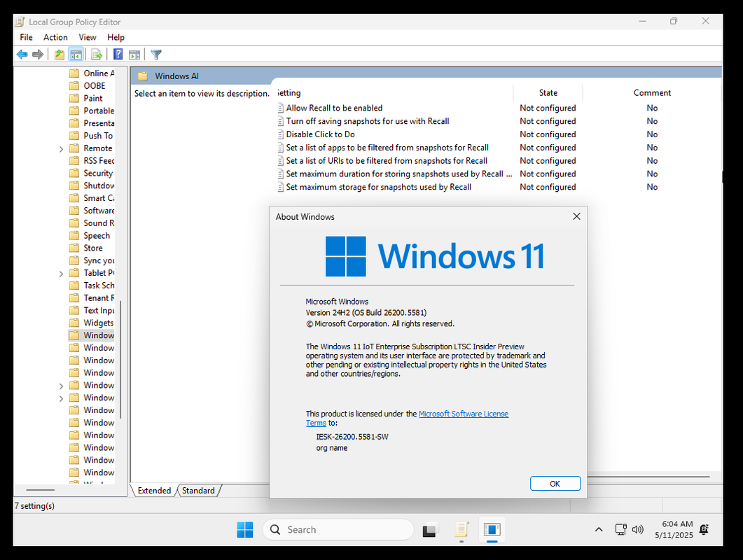This screenshot has height=560, width=743.
Task: Open the network icon in the system tray
Action: coord(620,530)
